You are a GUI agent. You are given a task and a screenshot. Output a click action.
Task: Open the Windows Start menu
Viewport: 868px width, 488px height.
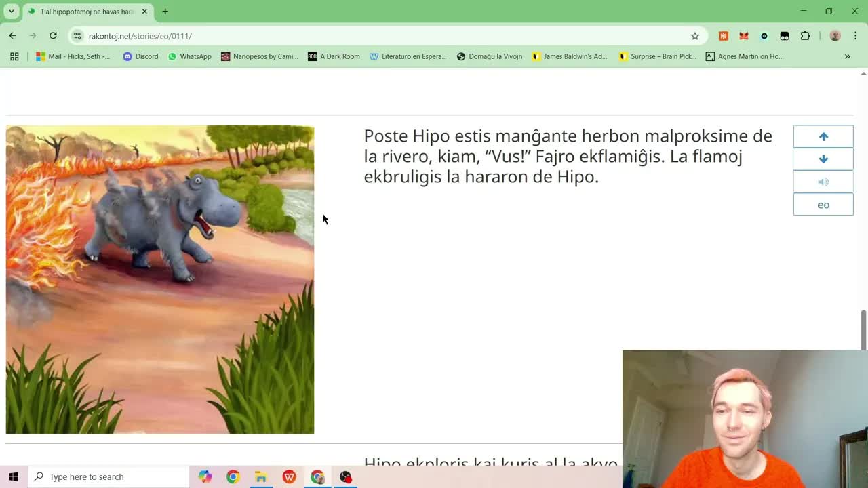(x=14, y=476)
